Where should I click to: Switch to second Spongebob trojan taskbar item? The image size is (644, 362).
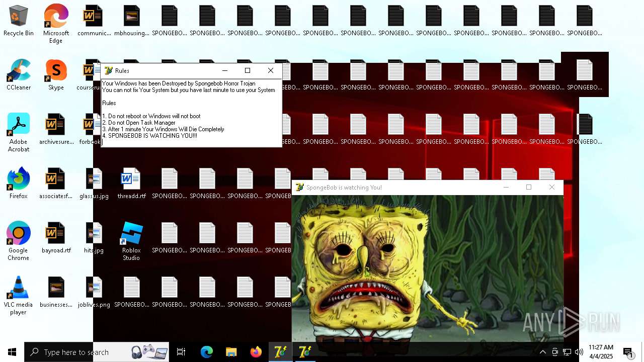point(305,352)
